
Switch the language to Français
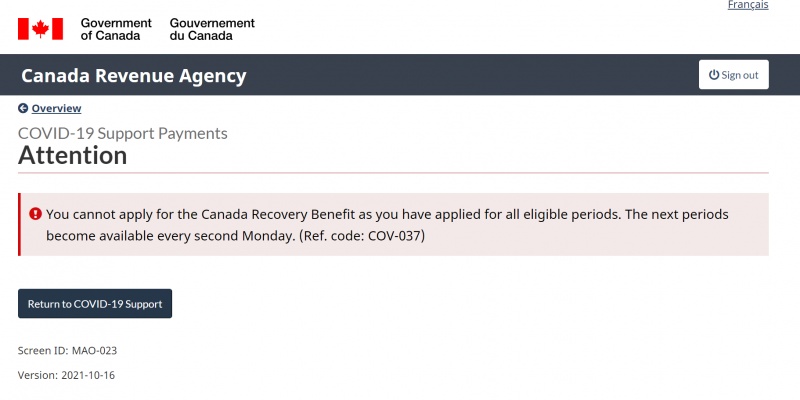click(748, 5)
